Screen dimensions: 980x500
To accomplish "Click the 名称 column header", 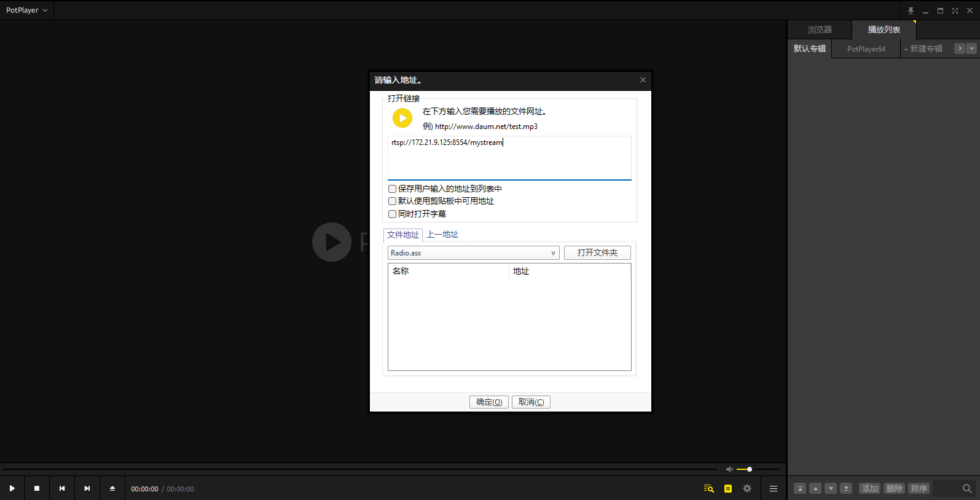I will [x=449, y=271].
